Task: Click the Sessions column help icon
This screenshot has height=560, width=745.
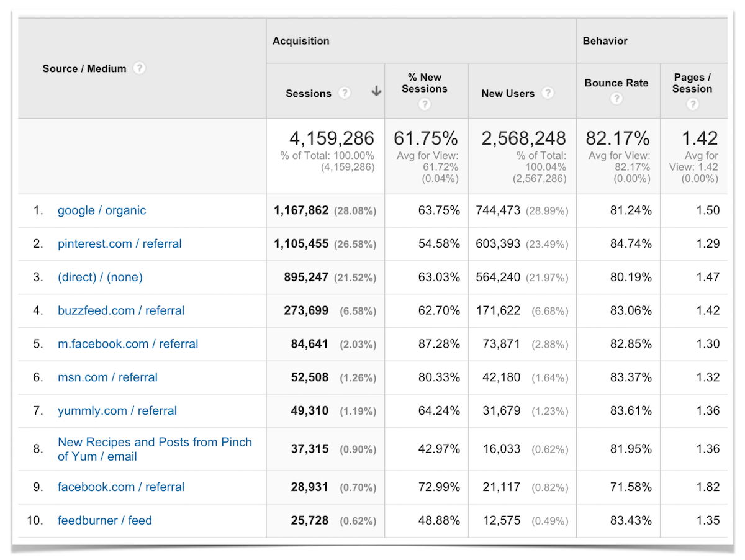Action: [x=345, y=93]
